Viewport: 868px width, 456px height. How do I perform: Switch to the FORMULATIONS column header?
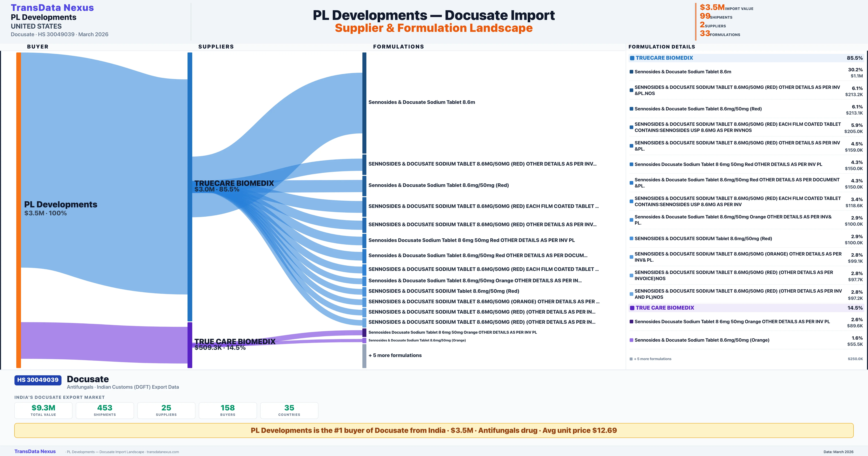[399, 47]
